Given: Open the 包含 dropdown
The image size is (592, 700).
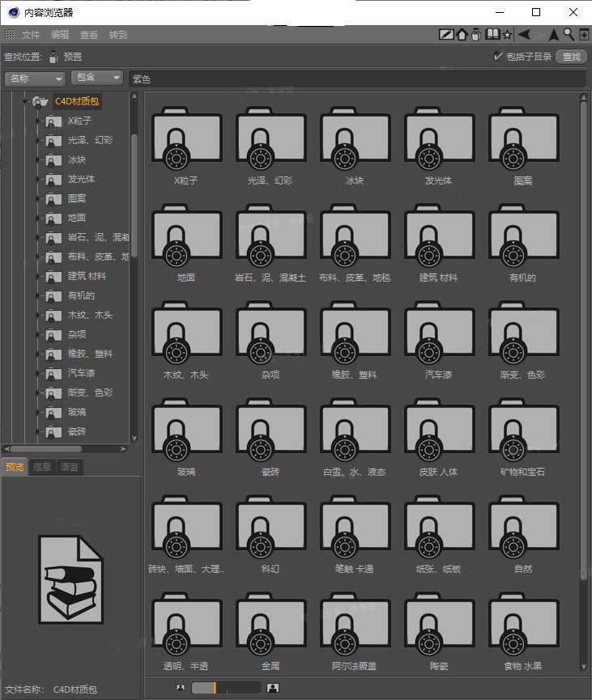Looking at the screenshot, I should 97,78.
